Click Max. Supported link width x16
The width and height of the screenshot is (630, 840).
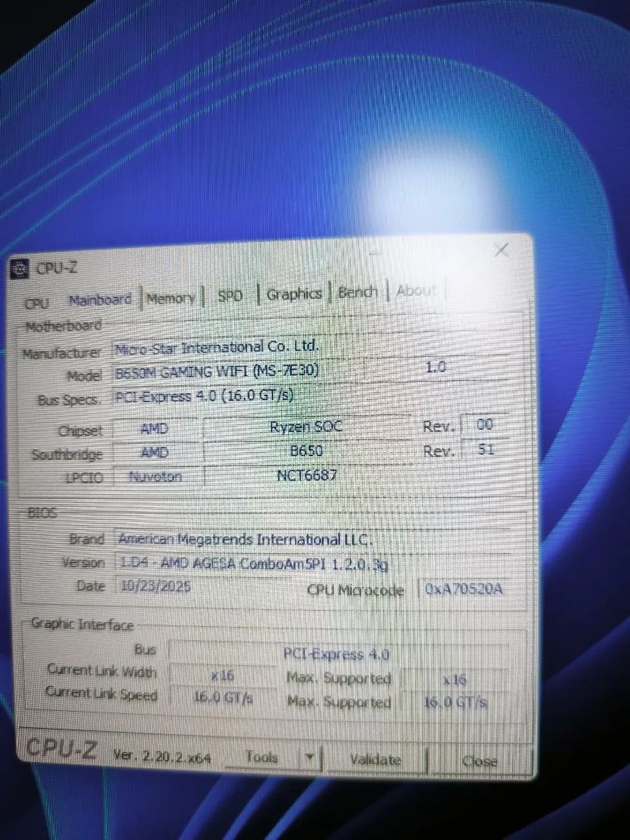[455, 679]
